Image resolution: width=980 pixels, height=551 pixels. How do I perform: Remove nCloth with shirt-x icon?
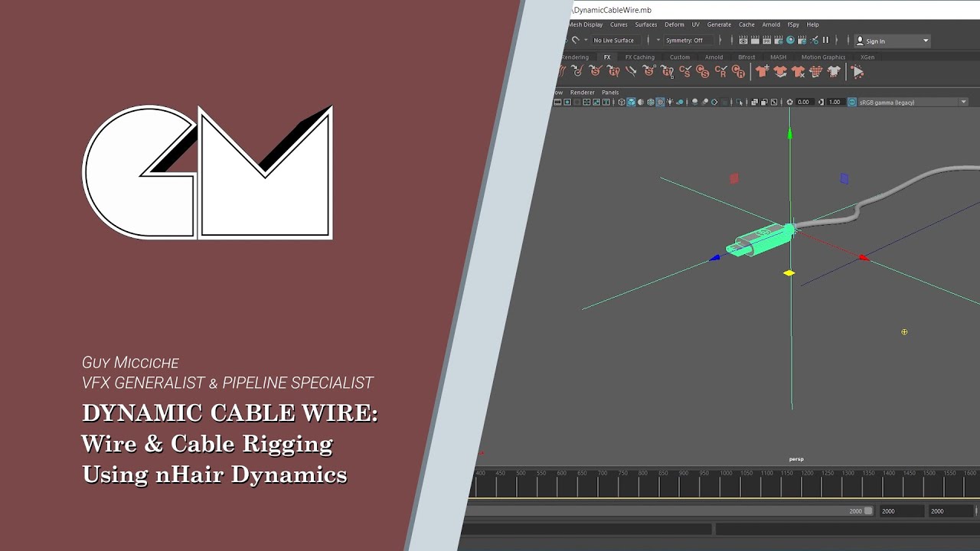click(x=798, y=71)
